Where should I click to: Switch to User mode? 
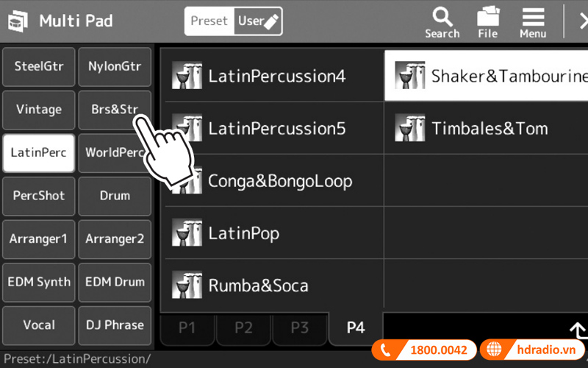click(258, 21)
